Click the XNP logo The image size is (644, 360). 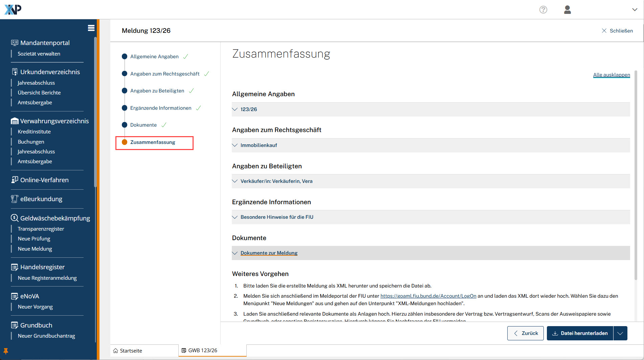[13, 9]
